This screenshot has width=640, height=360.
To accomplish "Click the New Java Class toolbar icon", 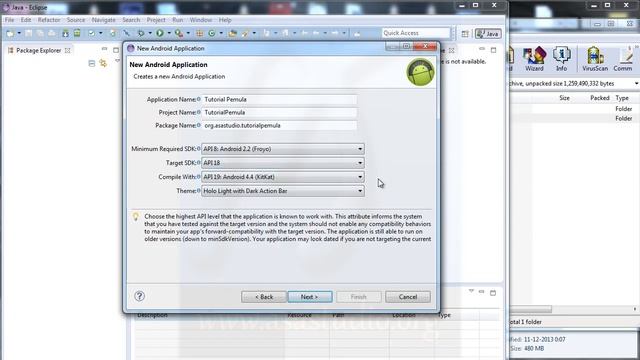I will coord(211,33).
